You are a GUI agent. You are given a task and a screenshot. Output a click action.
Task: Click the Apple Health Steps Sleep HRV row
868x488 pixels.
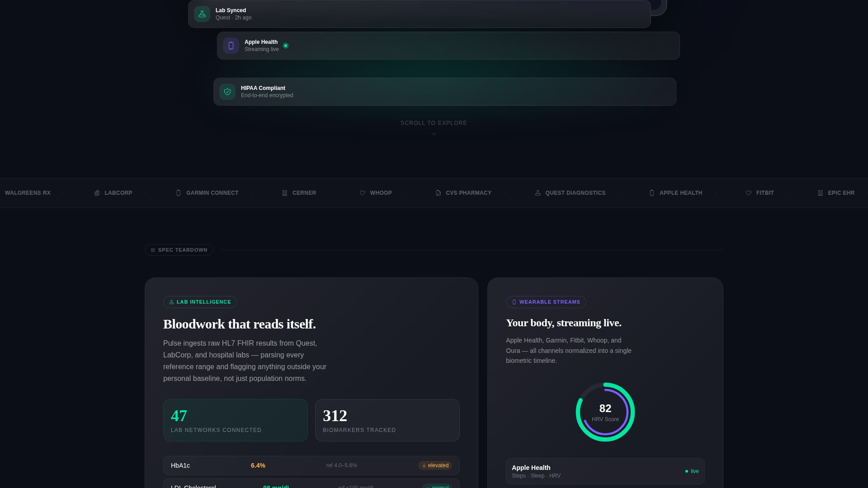coord(605,471)
